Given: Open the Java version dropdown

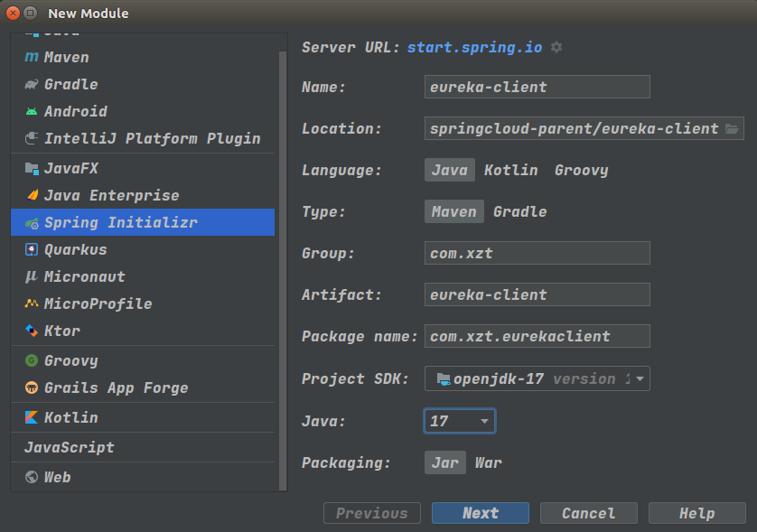Looking at the screenshot, I should (459, 421).
